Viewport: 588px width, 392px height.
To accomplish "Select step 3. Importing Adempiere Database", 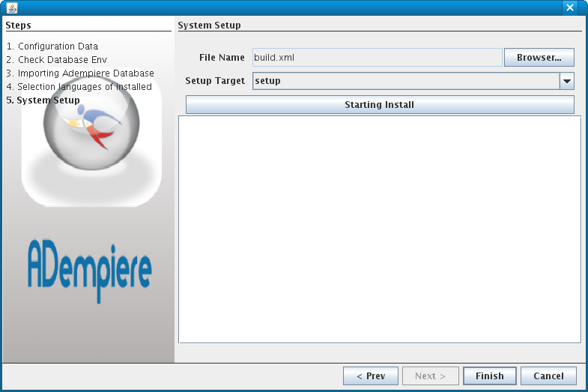I will [80, 73].
